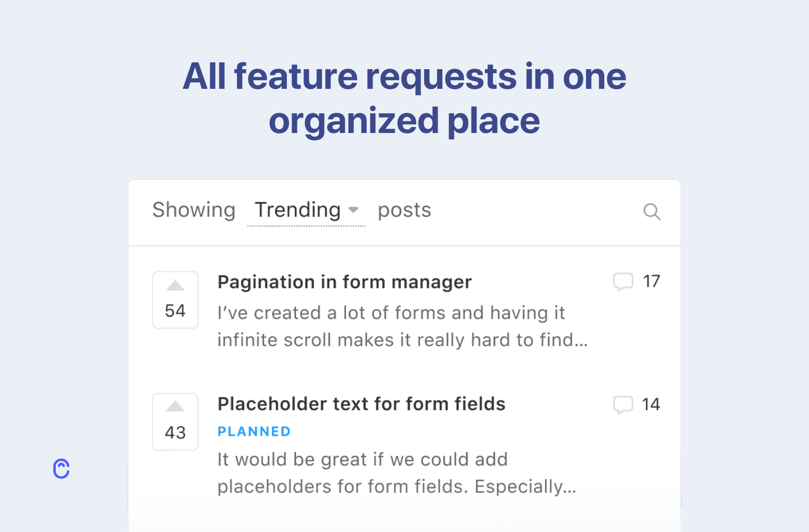Screen dimensions: 809x532
Task: Click the 54 vote count box
Action: 175,311
